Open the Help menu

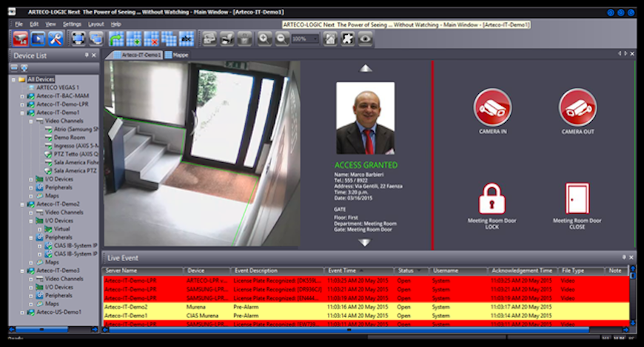point(115,24)
